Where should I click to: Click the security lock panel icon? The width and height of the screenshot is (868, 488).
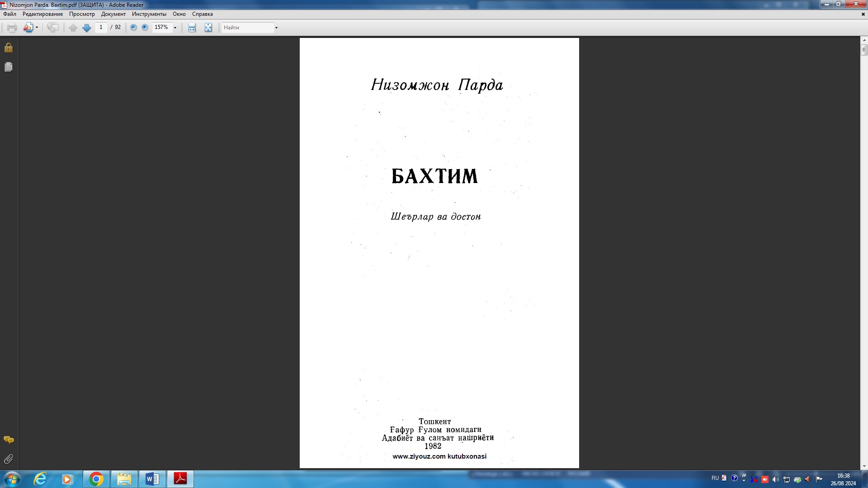pyautogui.click(x=9, y=47)
